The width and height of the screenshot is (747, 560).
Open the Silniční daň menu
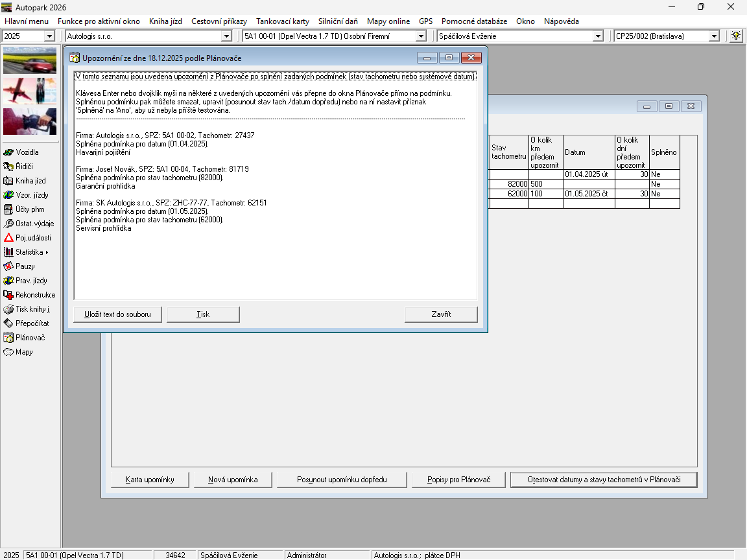click(x=338, y=21)
